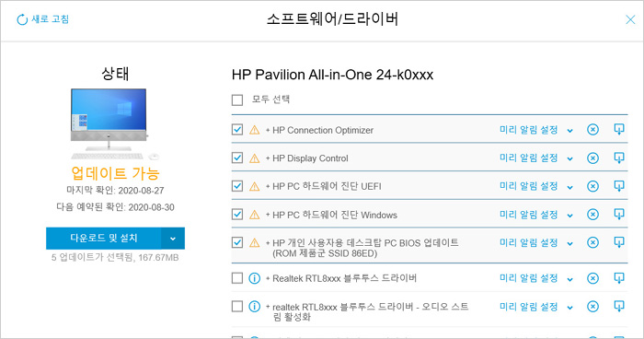Uncheck the HP Display Control checkbox

[x=237, y=158]
